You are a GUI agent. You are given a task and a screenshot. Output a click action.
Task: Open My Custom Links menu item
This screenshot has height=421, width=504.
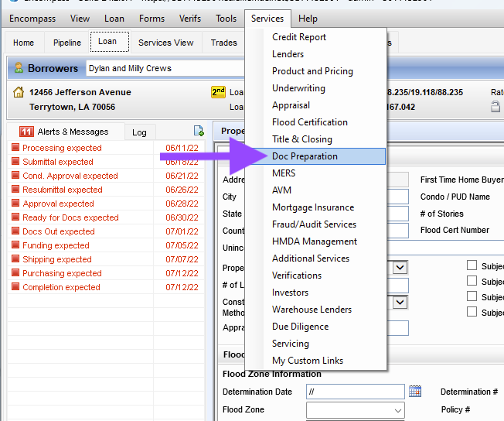pyautogui.click(x=315, y=361)
